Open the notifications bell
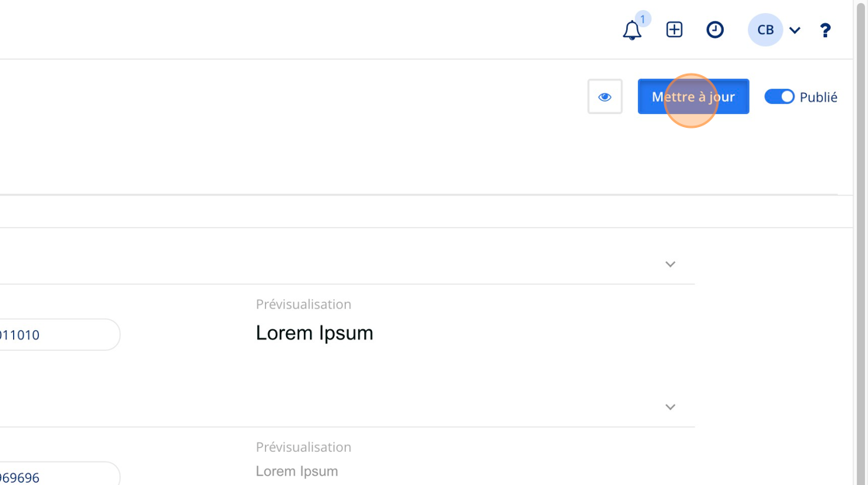Image resolution: width=868 pixels, height=485 pixels. click(x=632, y=30)
